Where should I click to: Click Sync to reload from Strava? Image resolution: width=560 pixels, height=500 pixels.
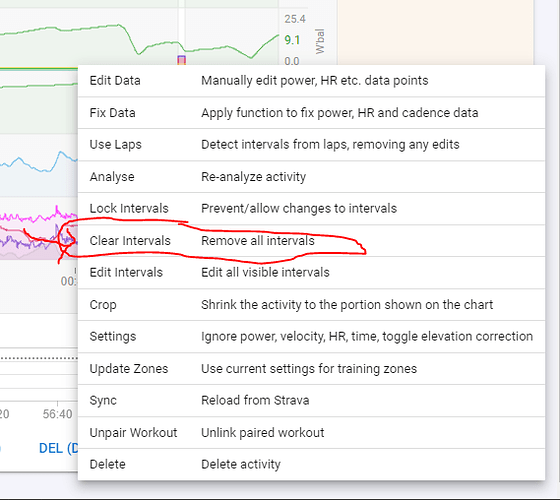click(x=311, y=400)
